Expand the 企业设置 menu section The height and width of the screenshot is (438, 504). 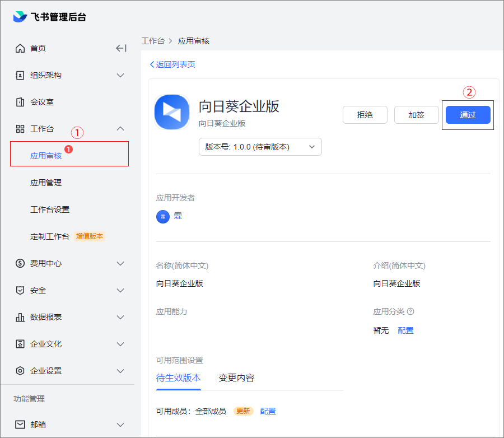point(120,371)
